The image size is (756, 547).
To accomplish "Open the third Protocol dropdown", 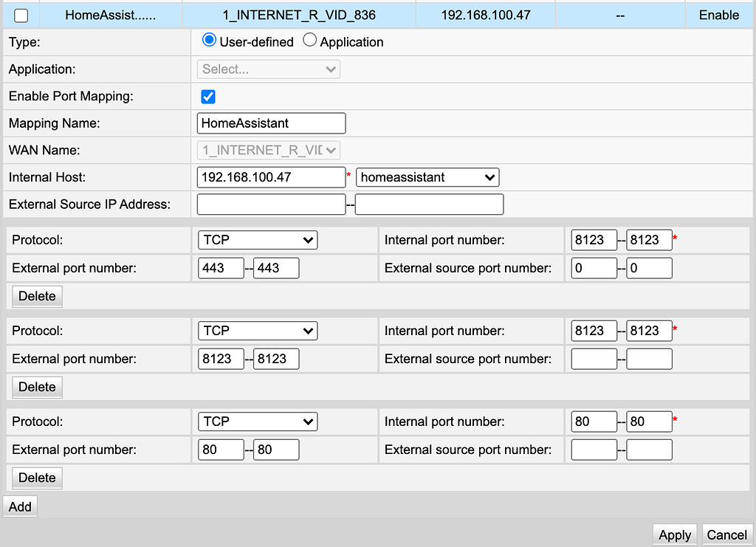I will tap(257, 422).
